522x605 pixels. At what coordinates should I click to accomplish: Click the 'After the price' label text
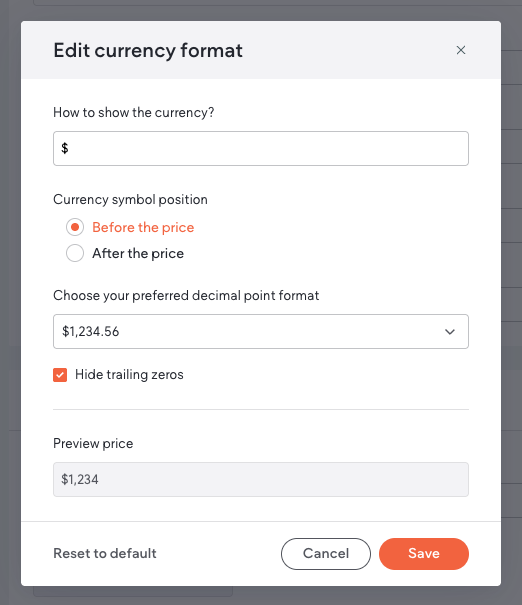point(138,253)
